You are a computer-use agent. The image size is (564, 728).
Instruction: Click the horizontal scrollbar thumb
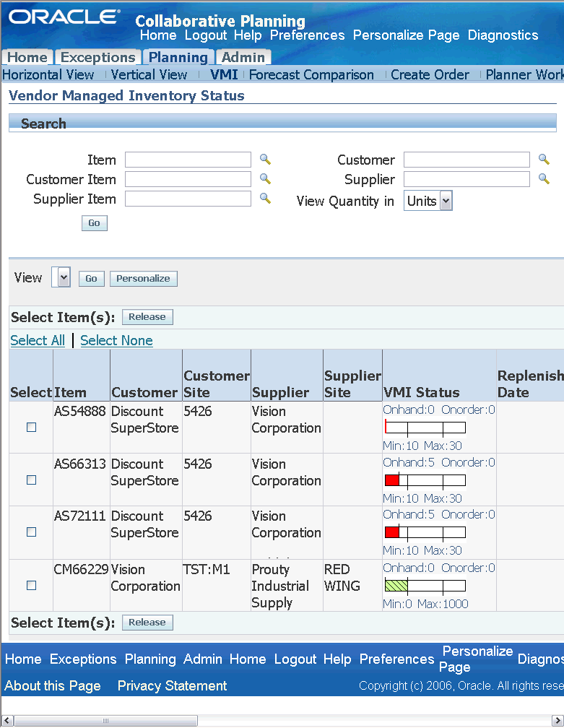pyautogui.click(x=106, y=721)
